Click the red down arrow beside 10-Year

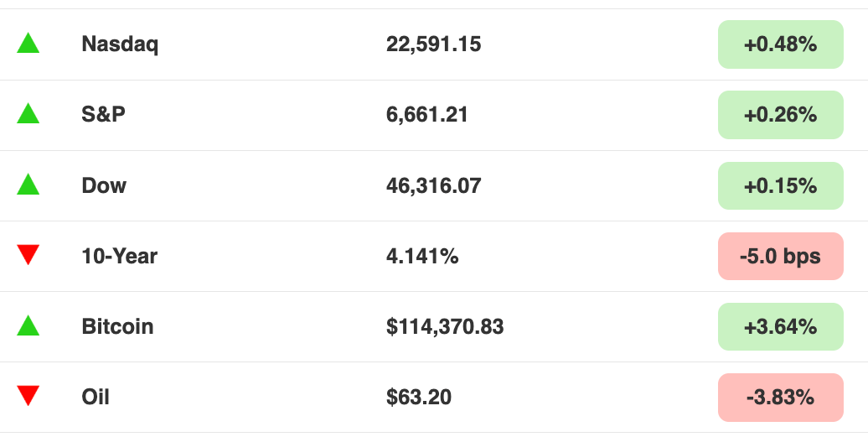(28, 254)
